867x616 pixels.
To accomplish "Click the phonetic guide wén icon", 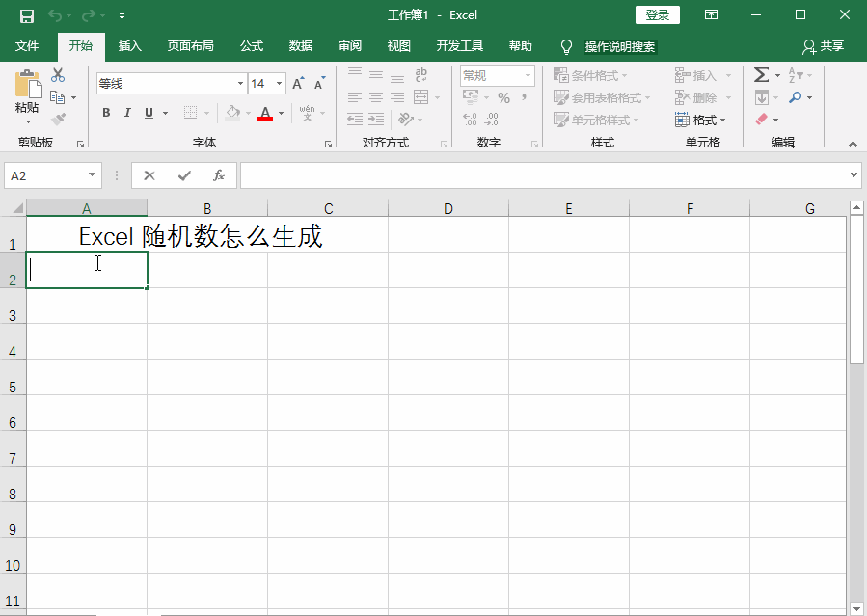I will point(307,113).
